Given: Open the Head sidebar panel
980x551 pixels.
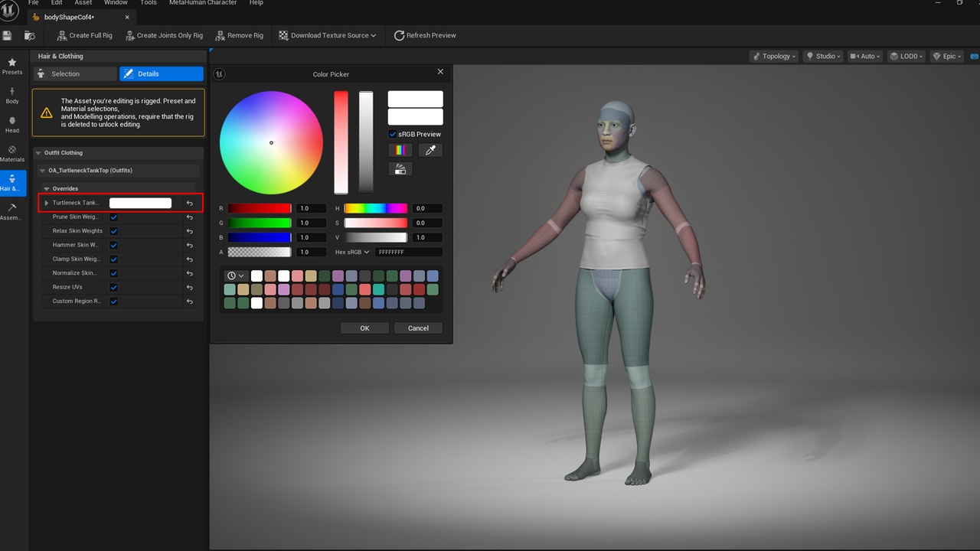Looking at the screenshot, I should click(12, 125).
